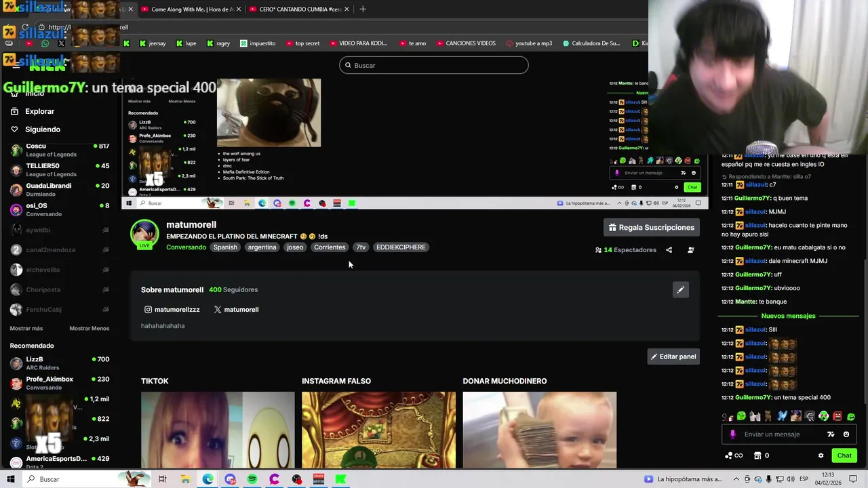The image size is (868, 488).
Task: Pick the red angry face emote
Action: coord(837,416)
